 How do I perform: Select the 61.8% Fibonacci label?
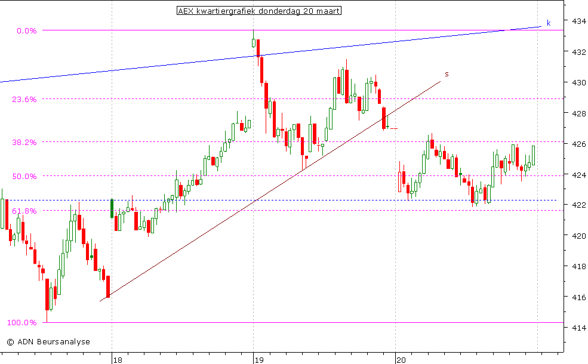[x=24, y=211]
